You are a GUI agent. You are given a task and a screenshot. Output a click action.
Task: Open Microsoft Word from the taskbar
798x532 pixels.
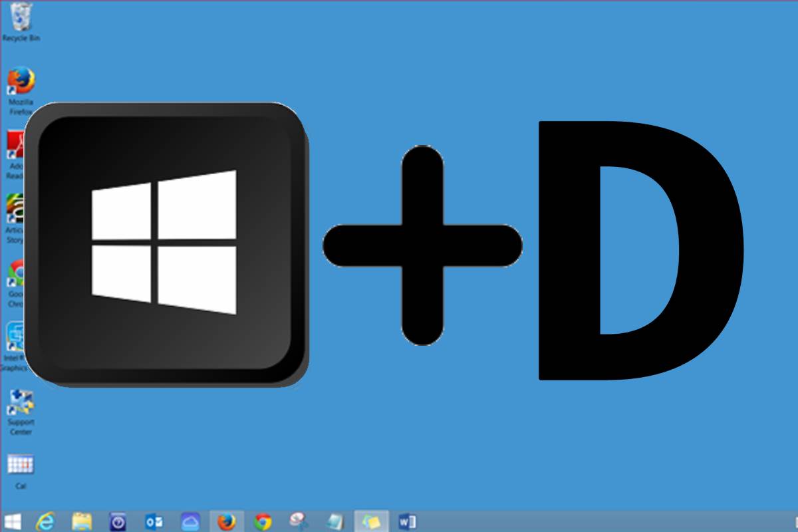click(409, 521)
